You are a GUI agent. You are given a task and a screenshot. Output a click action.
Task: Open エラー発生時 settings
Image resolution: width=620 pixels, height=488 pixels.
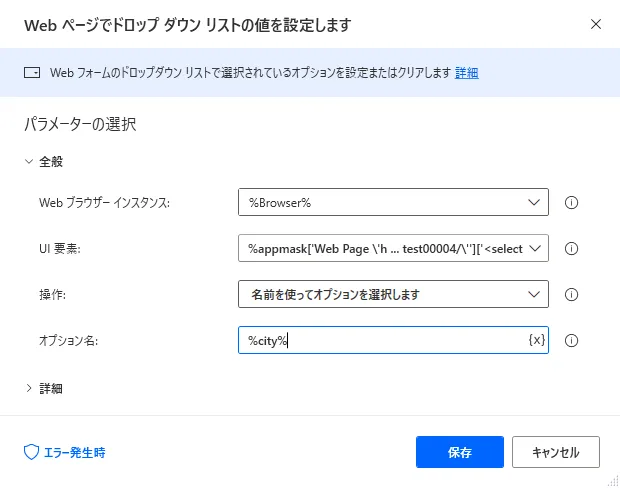pos(65,452)
